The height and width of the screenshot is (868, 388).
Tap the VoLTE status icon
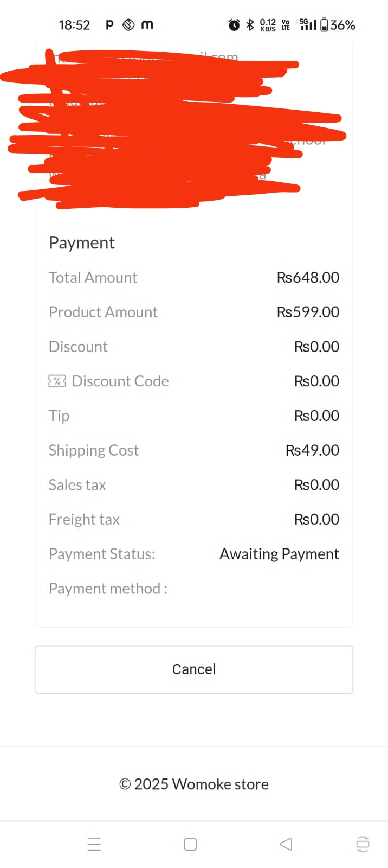coord(286,25)
